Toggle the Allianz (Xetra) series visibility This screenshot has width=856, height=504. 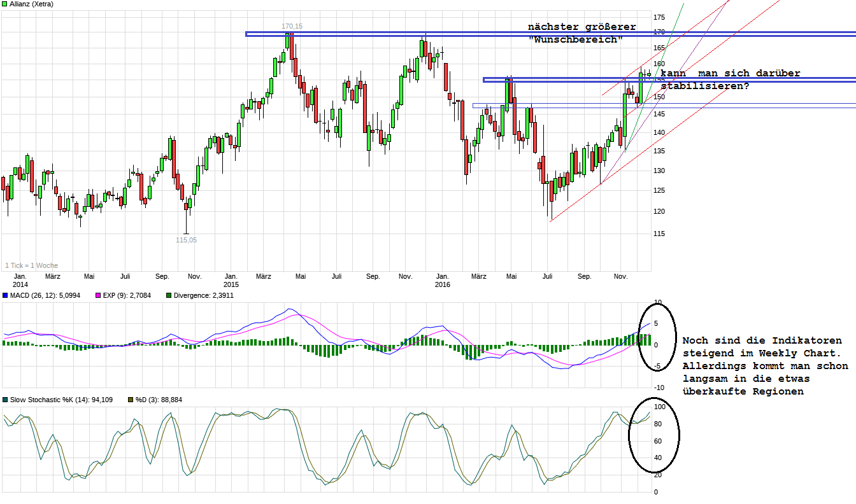coord(5,4)
